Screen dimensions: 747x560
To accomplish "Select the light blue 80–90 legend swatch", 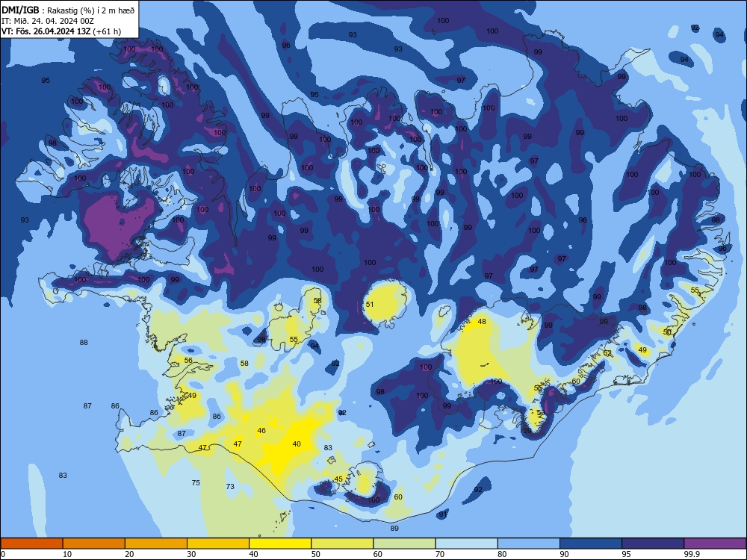I will click(x=529, y=544).
